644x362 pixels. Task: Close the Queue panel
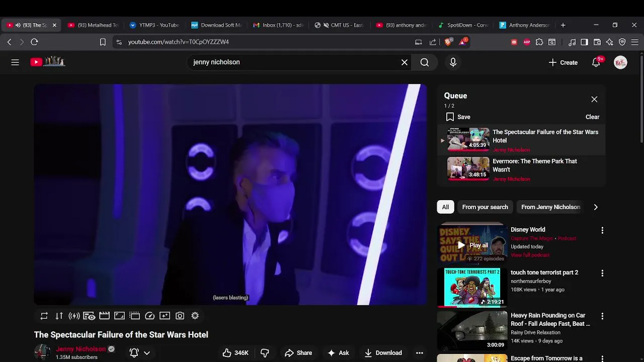click(x=594, y=99)
